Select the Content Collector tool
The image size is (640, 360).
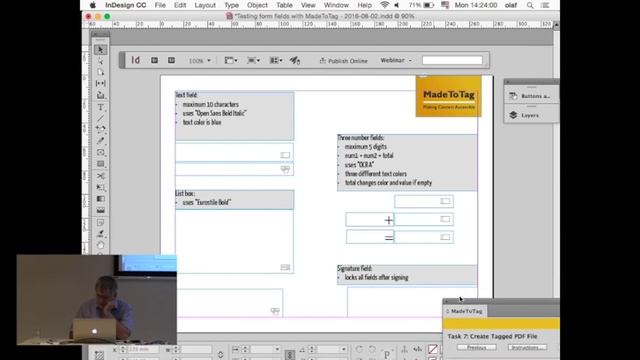pos(100,95)
